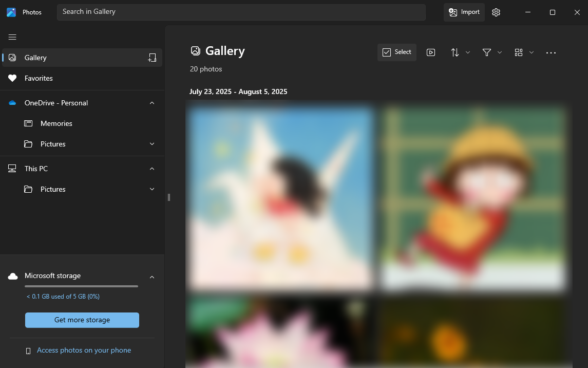Open the Access photos on your phone link
This screenshot has width=588, height=368.
click(x=83, y=350)
